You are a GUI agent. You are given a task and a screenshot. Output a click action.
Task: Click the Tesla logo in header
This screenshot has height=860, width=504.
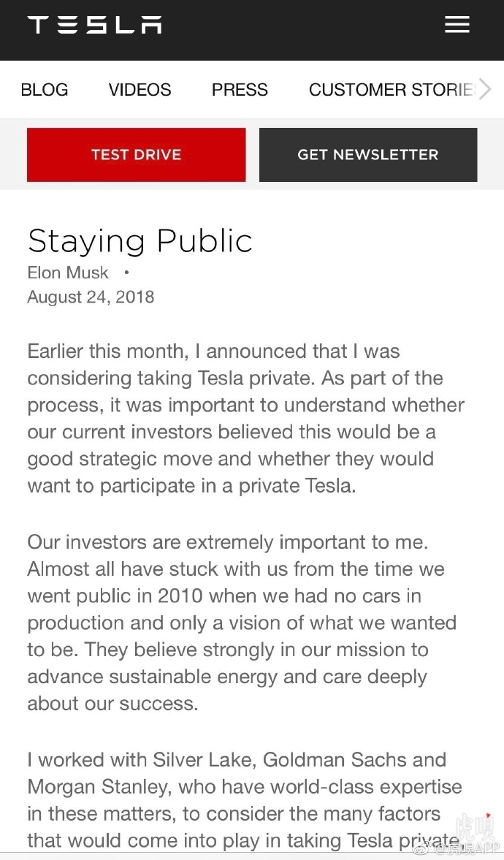point(95,26)
